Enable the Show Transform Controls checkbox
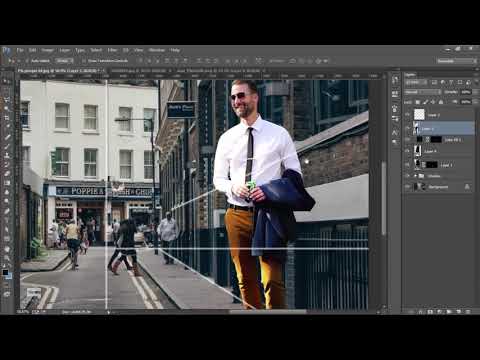The image size is (480, 360). pyautogui.click(x=84, y=61)
